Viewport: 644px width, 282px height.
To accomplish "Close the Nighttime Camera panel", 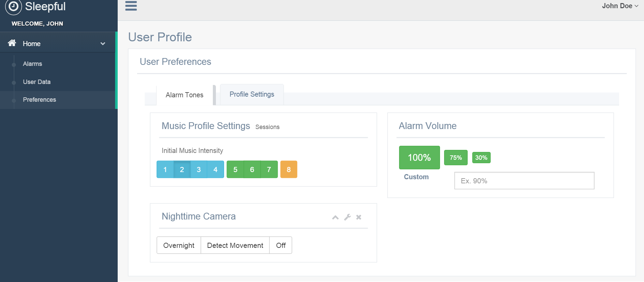I will [358, 217].
